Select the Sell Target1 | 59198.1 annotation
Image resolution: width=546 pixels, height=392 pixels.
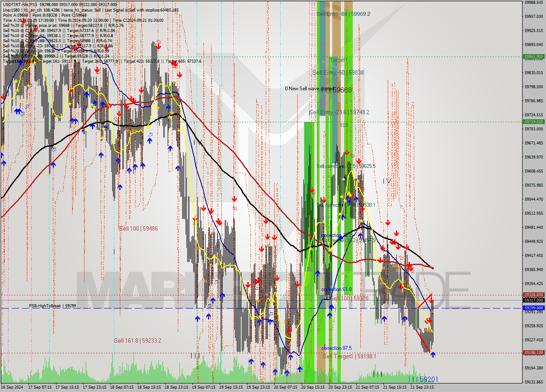(350, 357)
